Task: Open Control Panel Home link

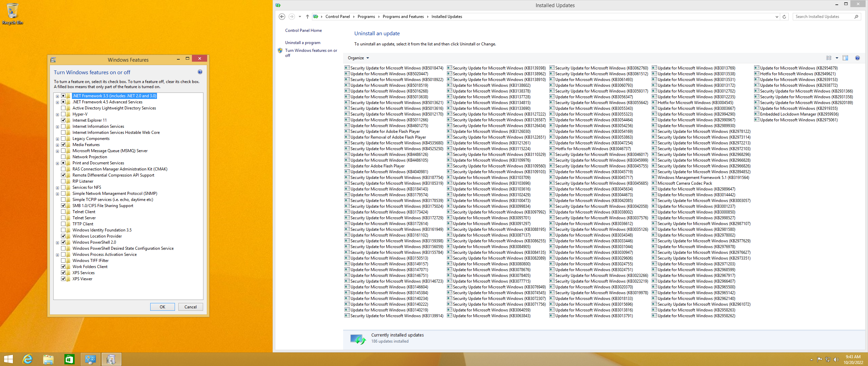Action: tap(303, 30)
